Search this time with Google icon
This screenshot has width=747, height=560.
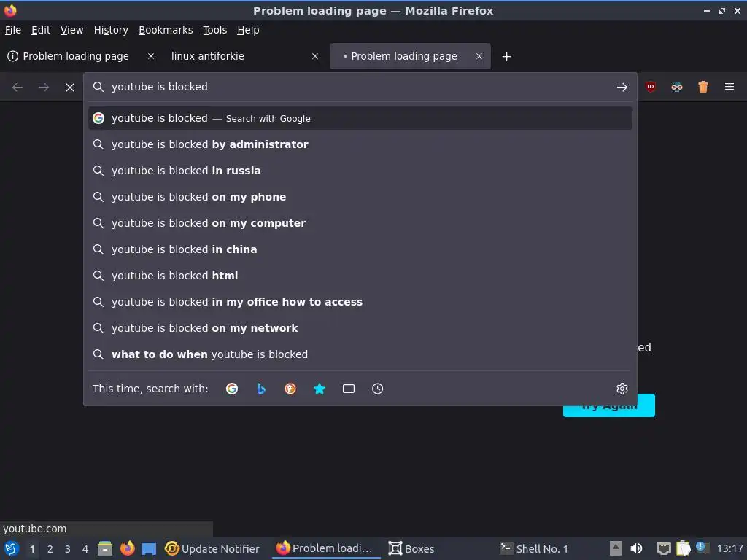pyautogui.click(x=232, y=389)
